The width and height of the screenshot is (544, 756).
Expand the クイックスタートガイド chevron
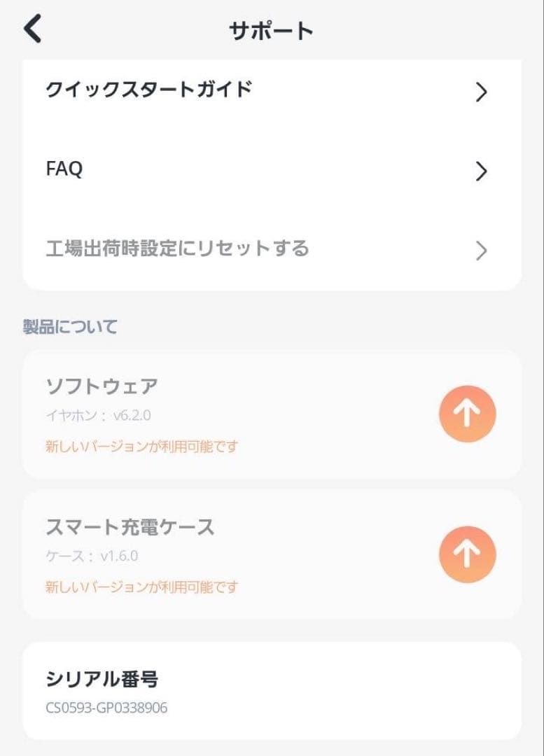(x=481, y=92)
